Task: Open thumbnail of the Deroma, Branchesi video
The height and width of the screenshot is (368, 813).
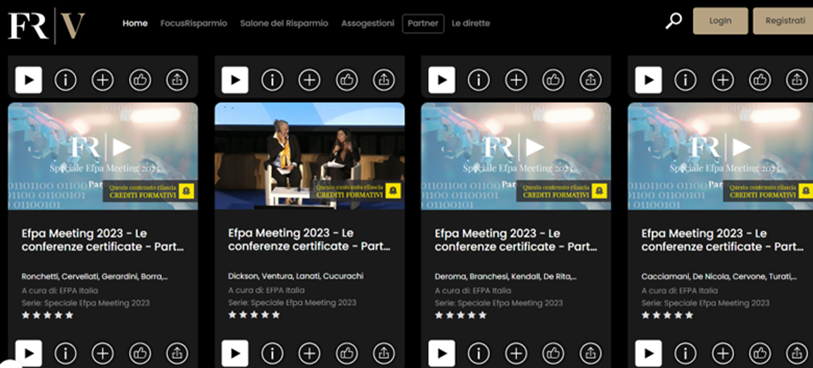Action: (x=516, y=156)
